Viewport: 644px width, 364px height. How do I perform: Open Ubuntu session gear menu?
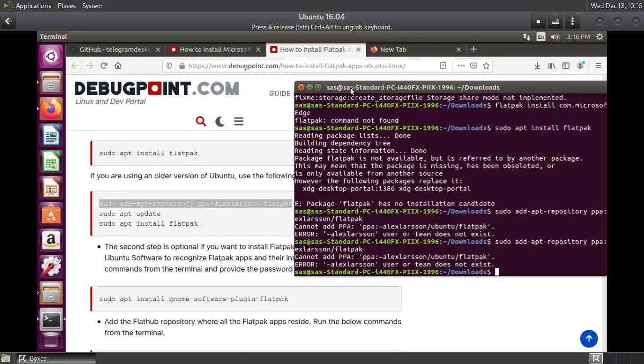pyautogui.click(x=599, y=36)
